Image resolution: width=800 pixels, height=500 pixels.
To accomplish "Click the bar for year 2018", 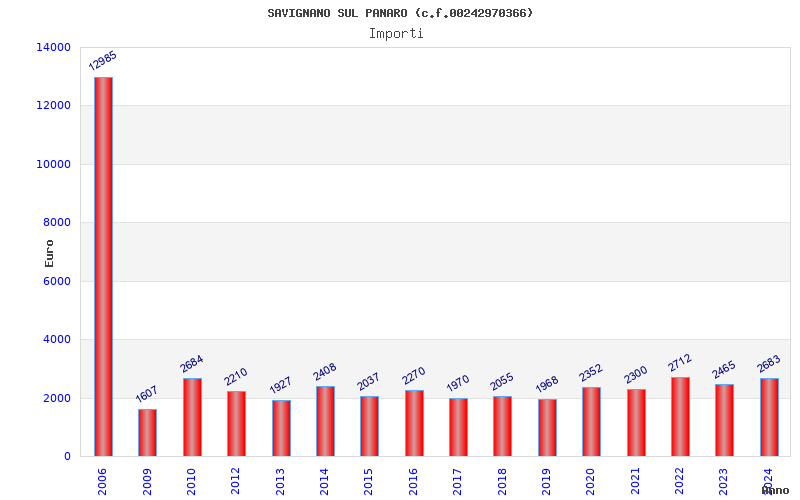I will (503, 426).
